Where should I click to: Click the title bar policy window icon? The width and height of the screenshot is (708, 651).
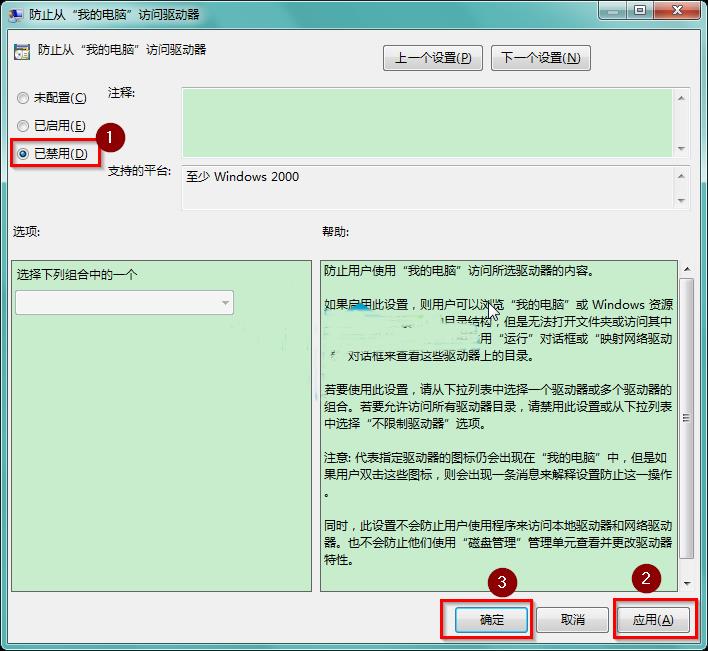[16, 13]
